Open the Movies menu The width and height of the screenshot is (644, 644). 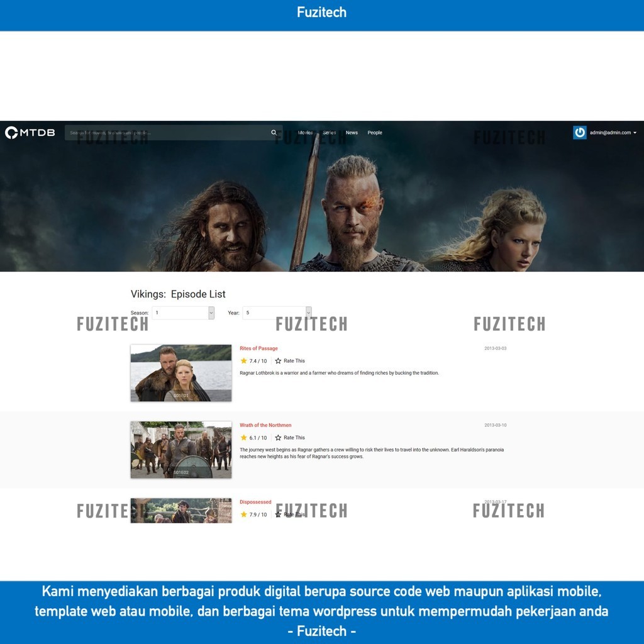coord(305,133)
